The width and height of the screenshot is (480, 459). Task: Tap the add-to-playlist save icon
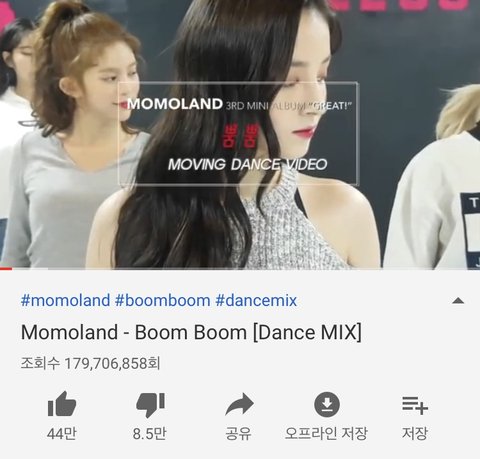click(x=415, y=405)
